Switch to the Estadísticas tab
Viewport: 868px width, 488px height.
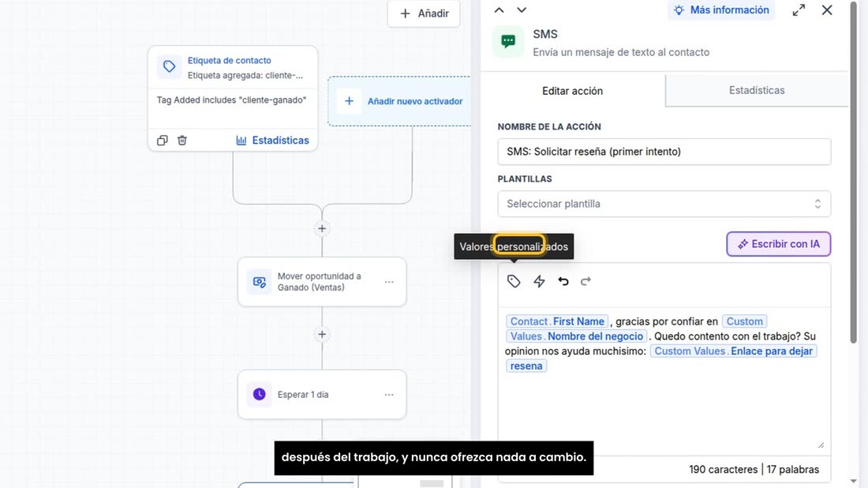pos(757,90)
